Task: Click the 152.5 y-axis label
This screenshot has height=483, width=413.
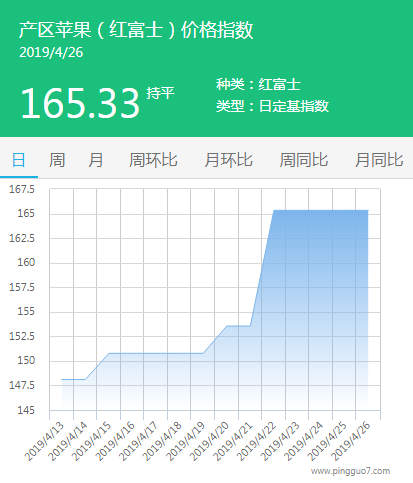Action: pos(22,336)
